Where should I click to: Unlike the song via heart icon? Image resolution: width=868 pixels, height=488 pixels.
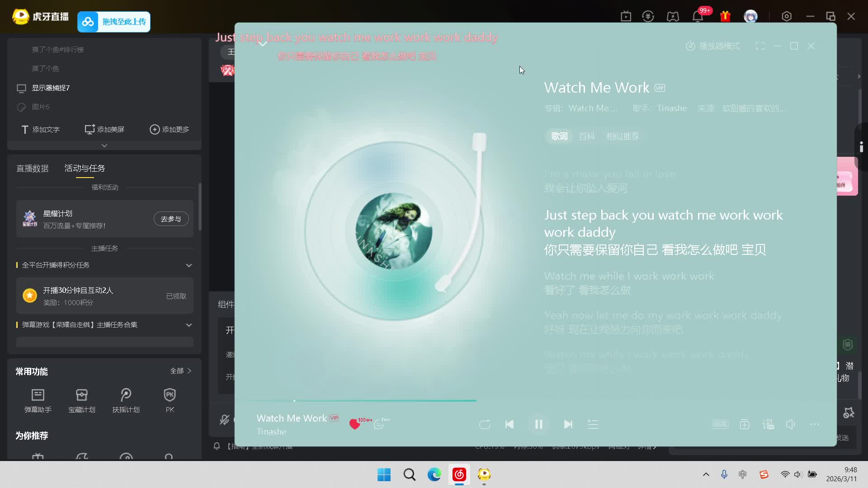pyautogui.click(x=355, y=424)
